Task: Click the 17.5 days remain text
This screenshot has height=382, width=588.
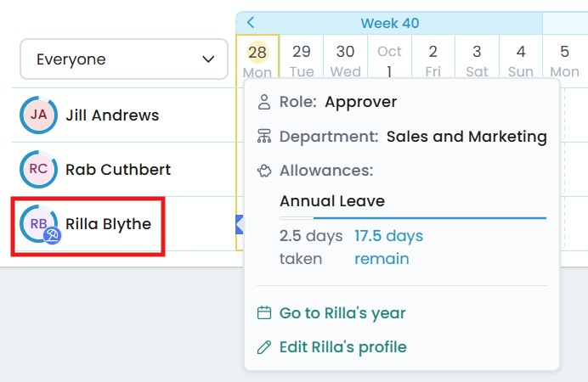Action: pos(389,247)
